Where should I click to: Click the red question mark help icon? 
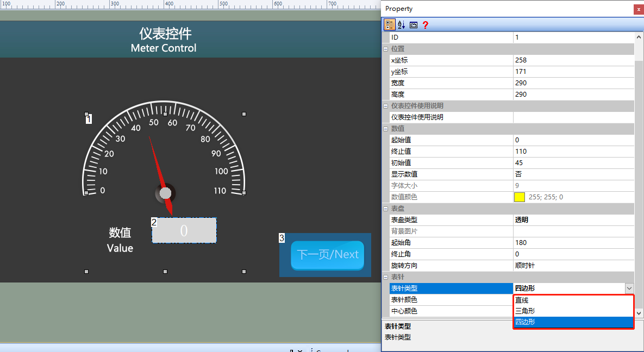tap(425, 24)
